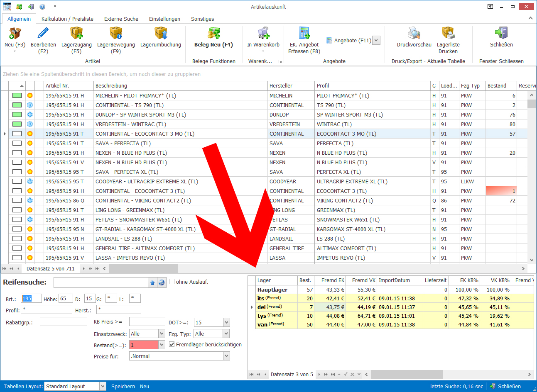The height and width of the screenshot is (392, 537).
Task: Click the Beleg Neu (F4) icon
Action: 213,34
